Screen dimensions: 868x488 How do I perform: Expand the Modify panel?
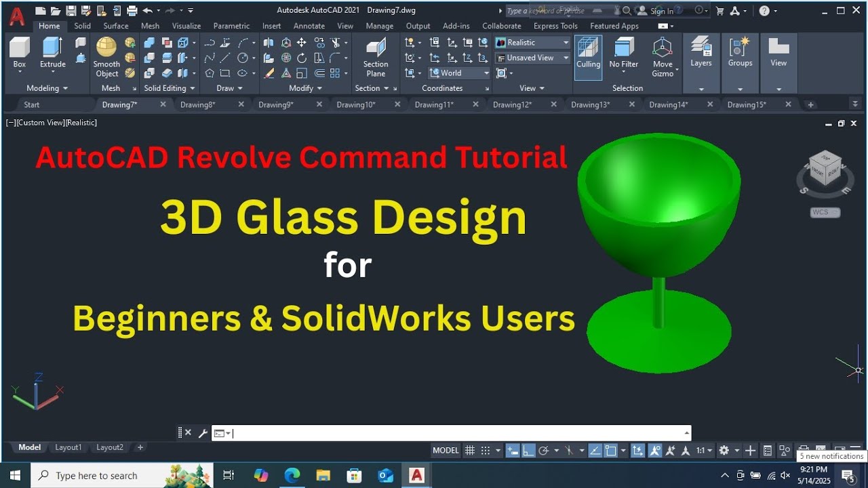(x=304, y=88)
